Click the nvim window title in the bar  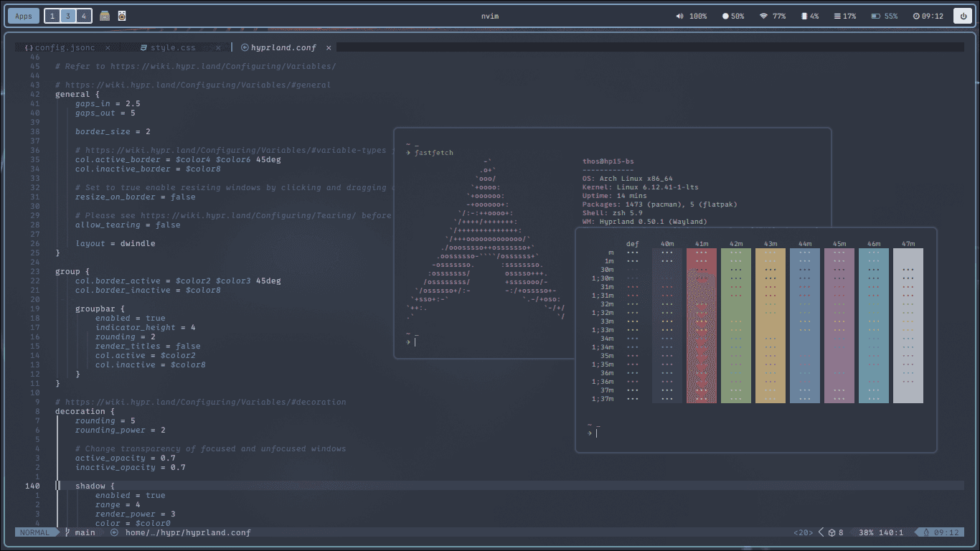click(x=489, y=16)
